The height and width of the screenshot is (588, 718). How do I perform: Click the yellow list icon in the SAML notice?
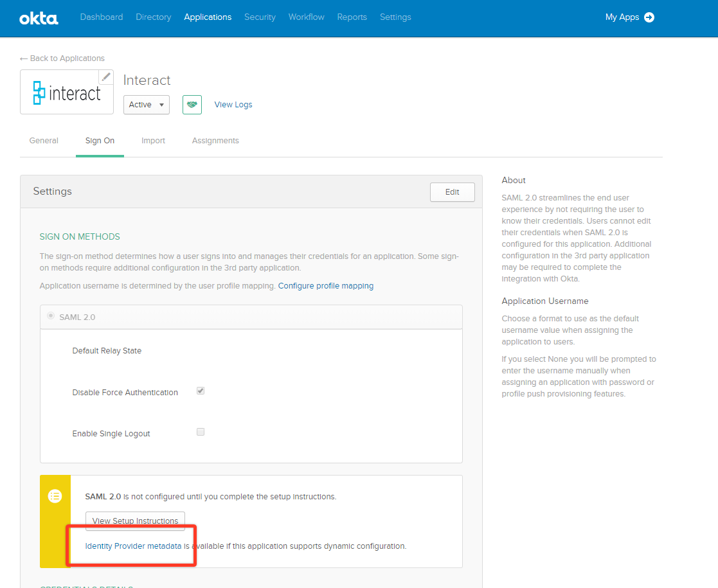tap(55, 496)
